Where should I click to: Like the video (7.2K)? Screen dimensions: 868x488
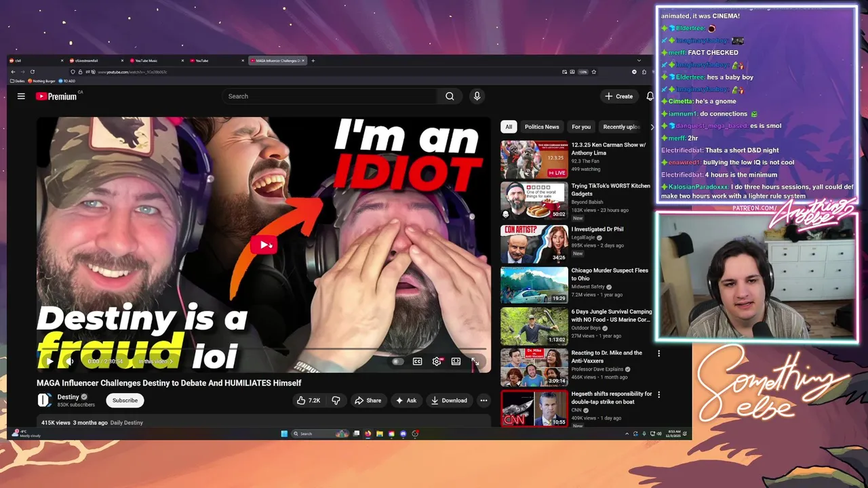(x=308, y=401)
